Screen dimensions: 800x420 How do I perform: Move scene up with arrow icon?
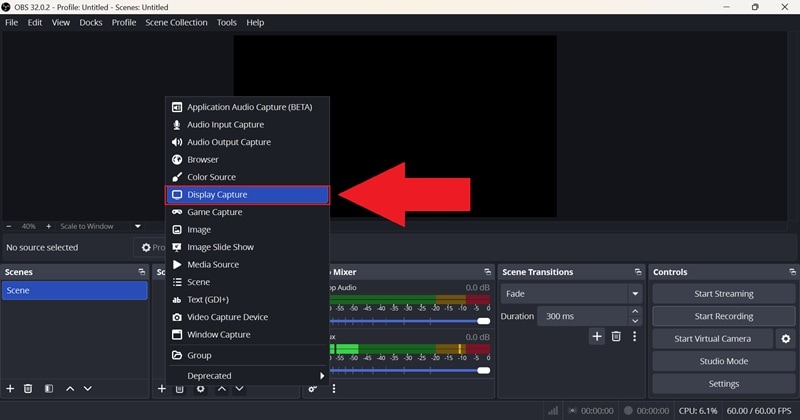tap(70, 389)
